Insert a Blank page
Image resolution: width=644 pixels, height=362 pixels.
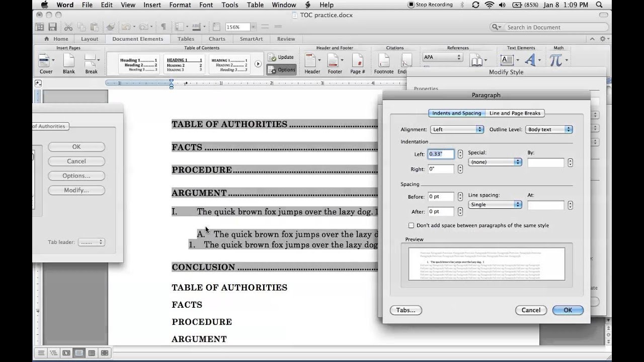point(69,64)
